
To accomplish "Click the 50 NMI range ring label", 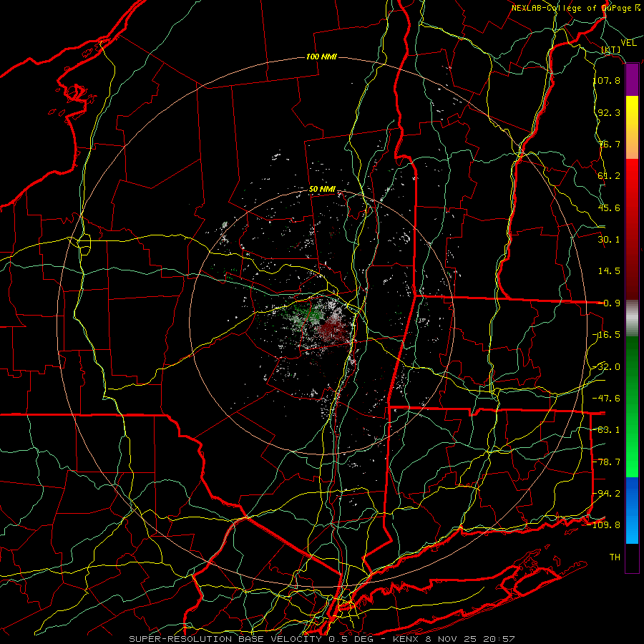I will point(322,190).
